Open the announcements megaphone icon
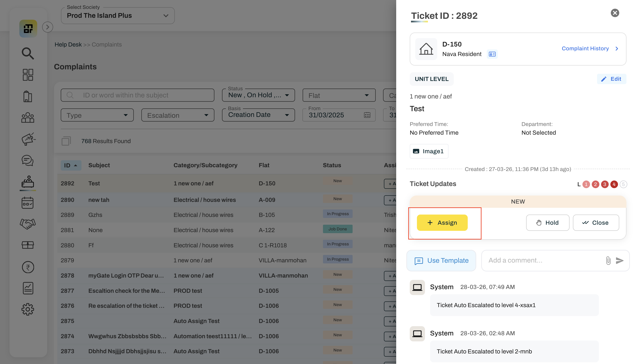Screen dimensions: 640x364 28,139
